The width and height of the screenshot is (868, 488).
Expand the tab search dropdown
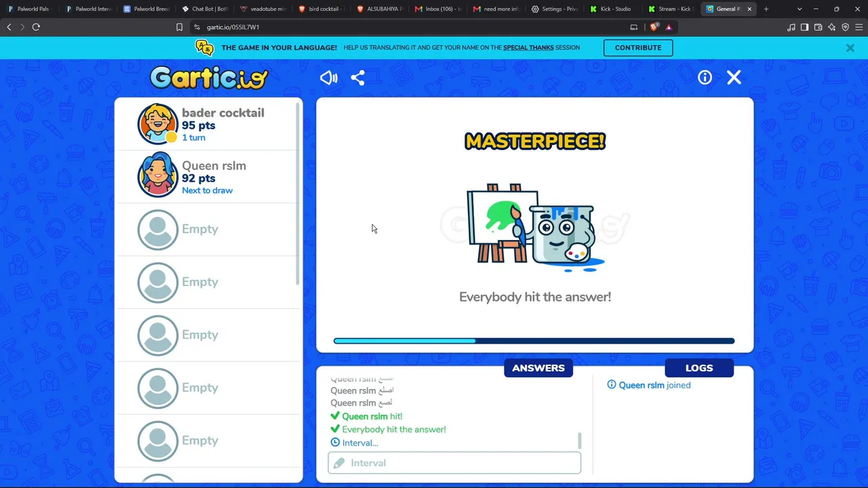[800, 9]
